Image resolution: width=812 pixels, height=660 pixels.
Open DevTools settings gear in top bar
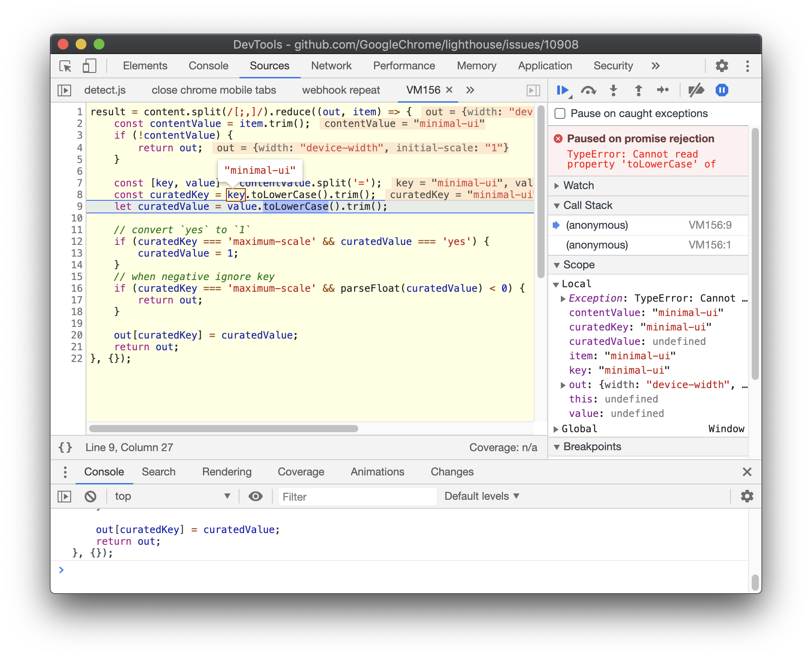[722, 66]
